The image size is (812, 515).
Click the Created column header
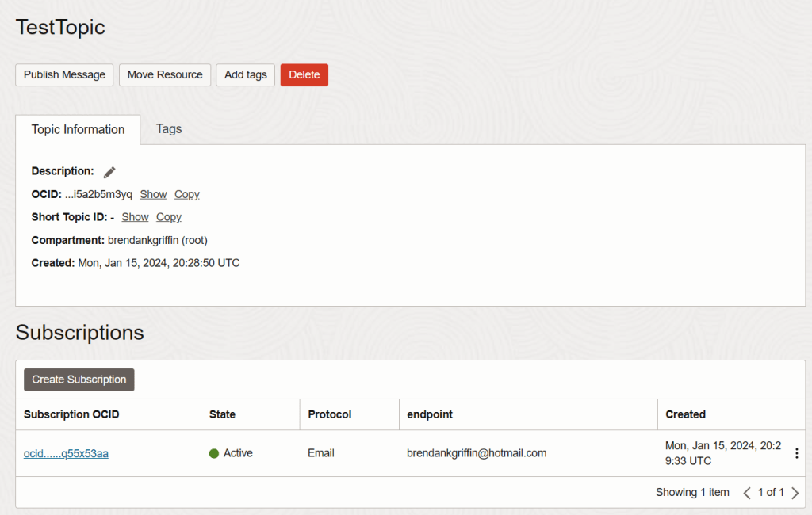click(x=685, y=414)
